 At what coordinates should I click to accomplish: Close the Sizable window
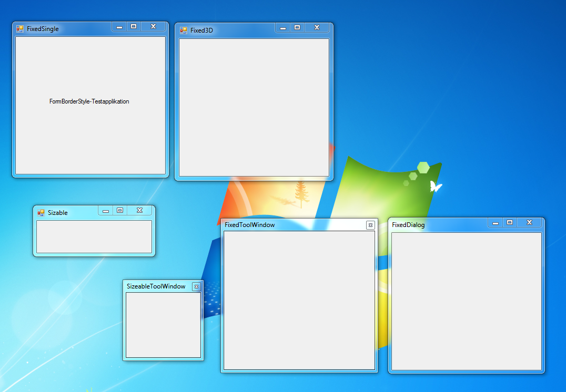click(140, 211)
